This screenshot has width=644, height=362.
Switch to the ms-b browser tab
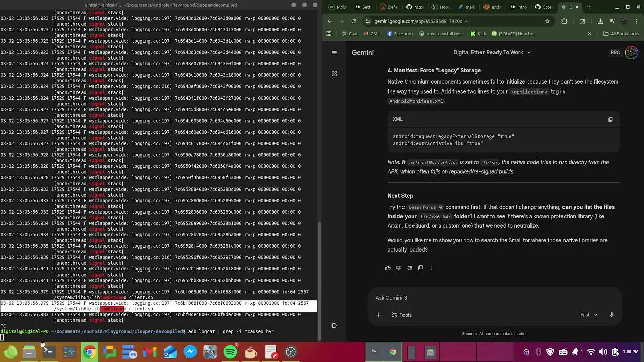(466, 7)
